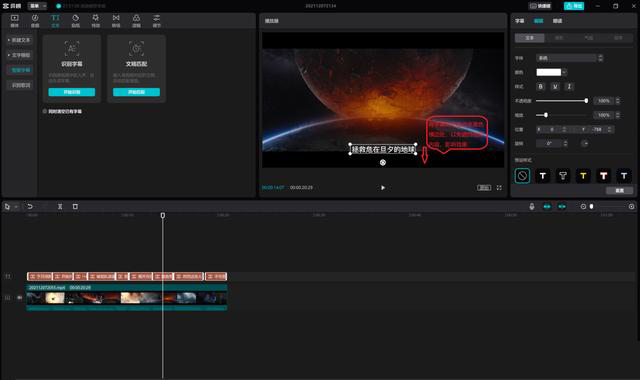Viewport: 640px width, 380px height.
Task: Click the position Y value field
Action: pyautogui.click(x=597, y=129)
